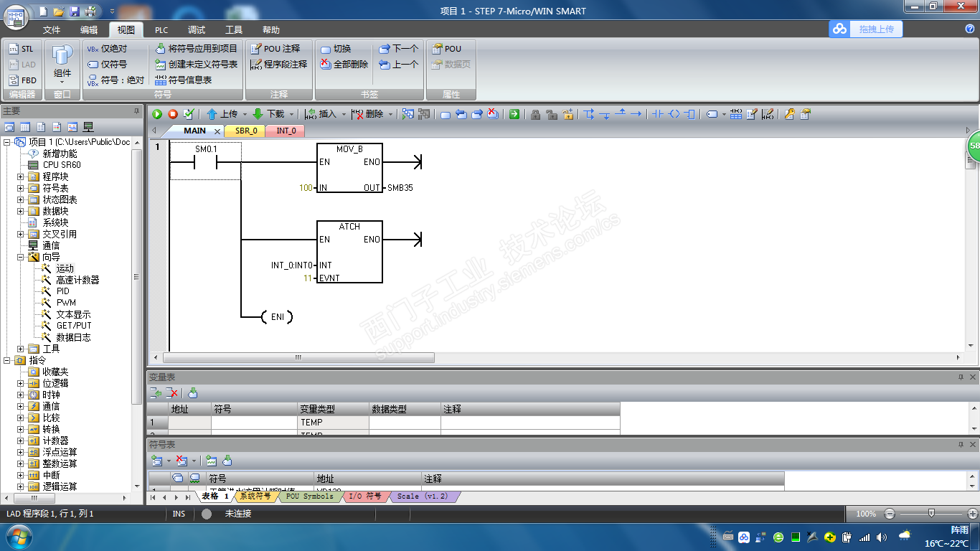Click the CPU SR60 tree icon

[32, 165]
